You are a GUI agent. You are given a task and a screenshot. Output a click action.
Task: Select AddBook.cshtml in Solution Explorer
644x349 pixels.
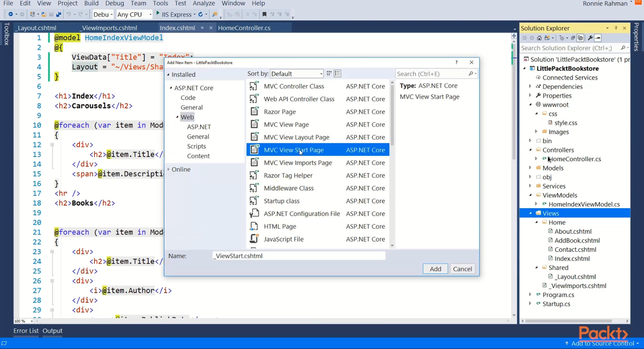(x=577, y=241)
